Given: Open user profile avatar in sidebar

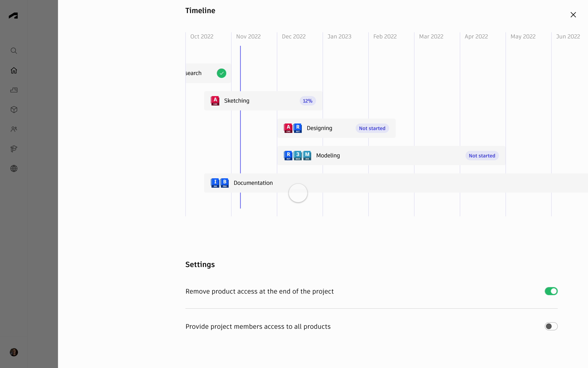Looking at the screenshot, I should [x=14, y=352].
